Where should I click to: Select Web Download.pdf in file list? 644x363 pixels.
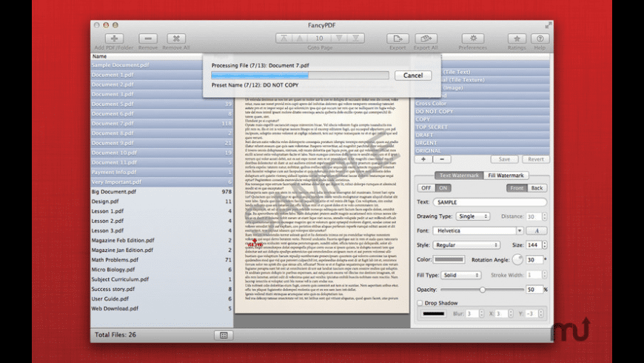[161, 309]
